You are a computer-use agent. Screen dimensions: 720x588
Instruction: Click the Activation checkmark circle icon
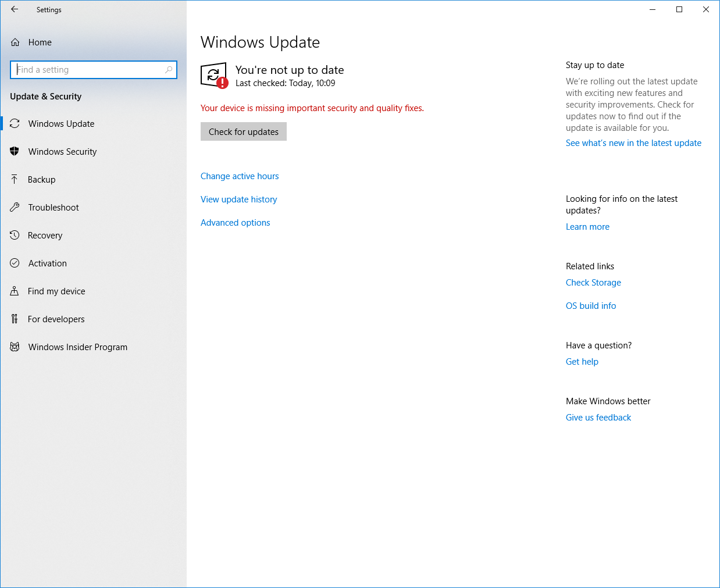point(15,263)
